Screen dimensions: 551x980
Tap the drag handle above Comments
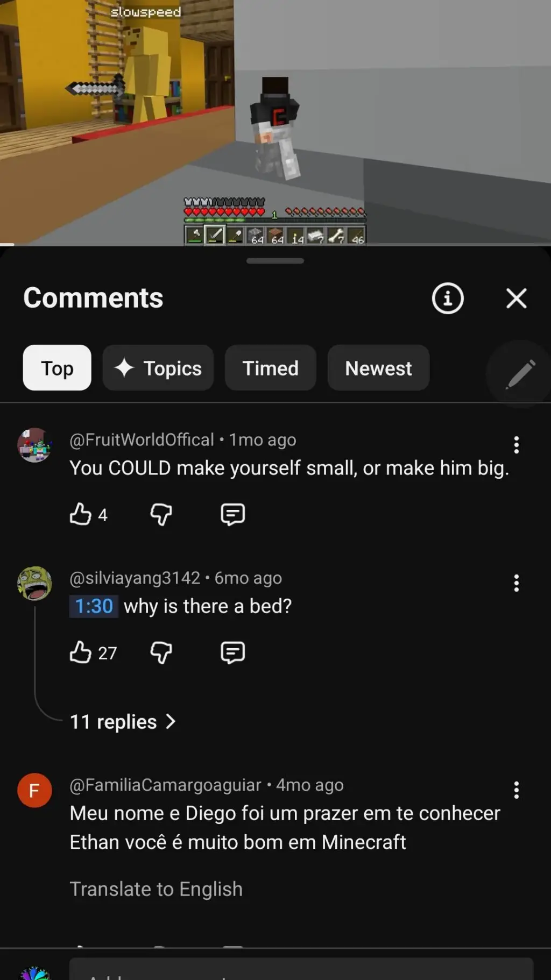(275, 261)
